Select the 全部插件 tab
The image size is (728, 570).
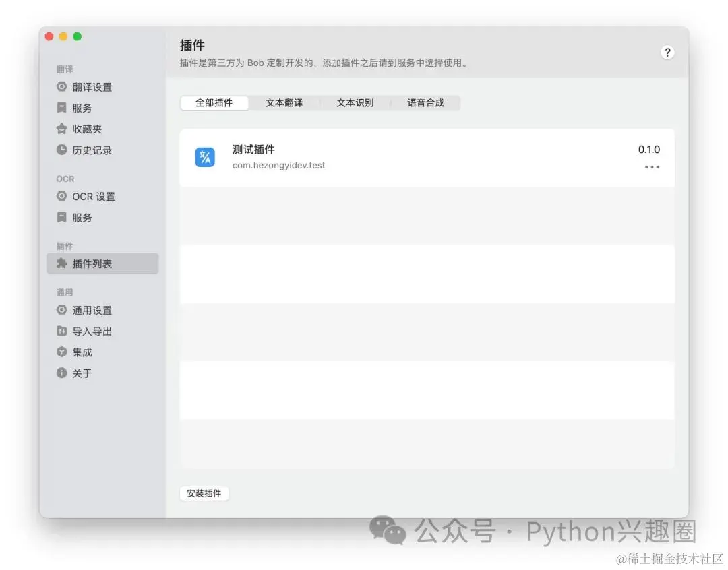(x=214, y=102)
